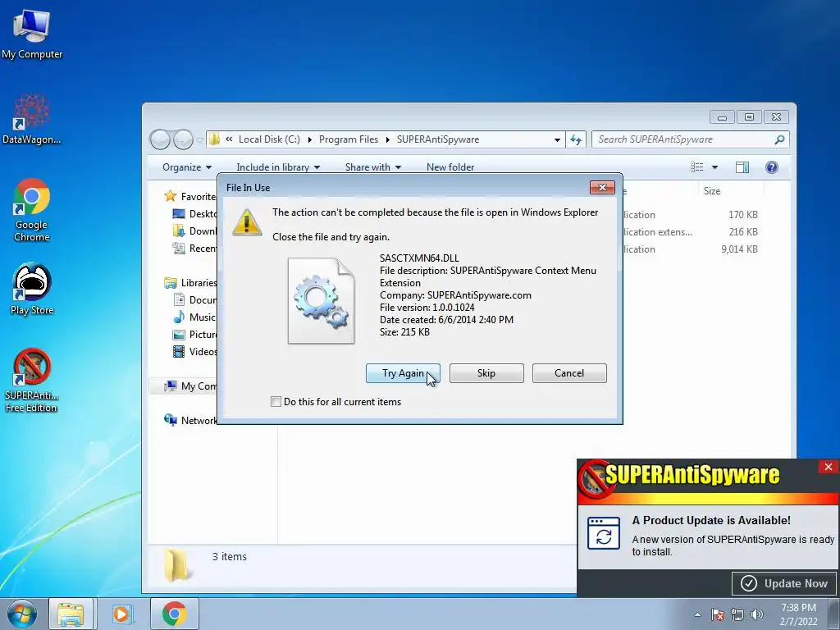840x630 pixels.
Task: Click the volume speaker tray icon
Action: [x=757, y=614]
